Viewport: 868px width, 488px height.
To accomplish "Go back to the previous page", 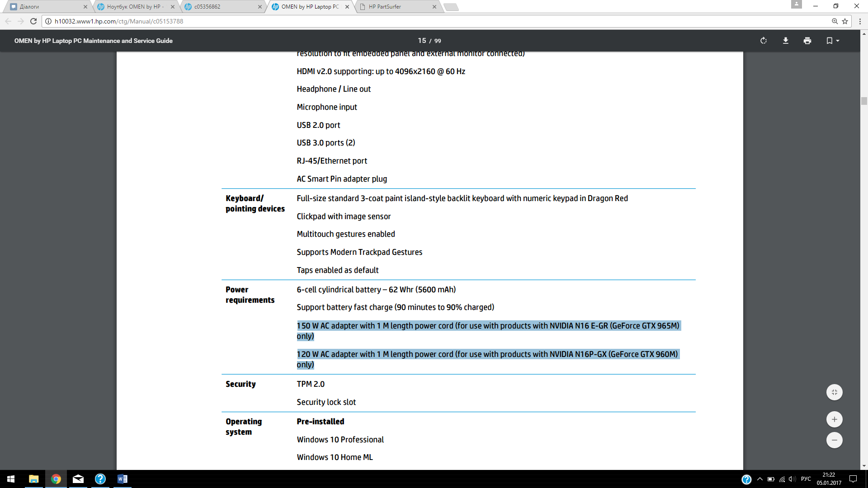I will coord(8,21).
